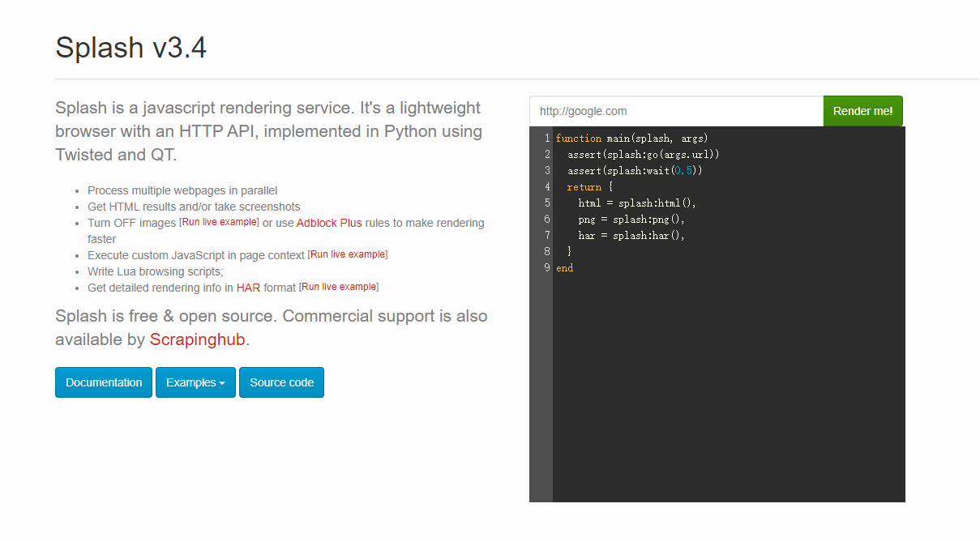Screen dimensions: 980x542
Task: Click the har = splash:har() line
Action: [631, 236]
